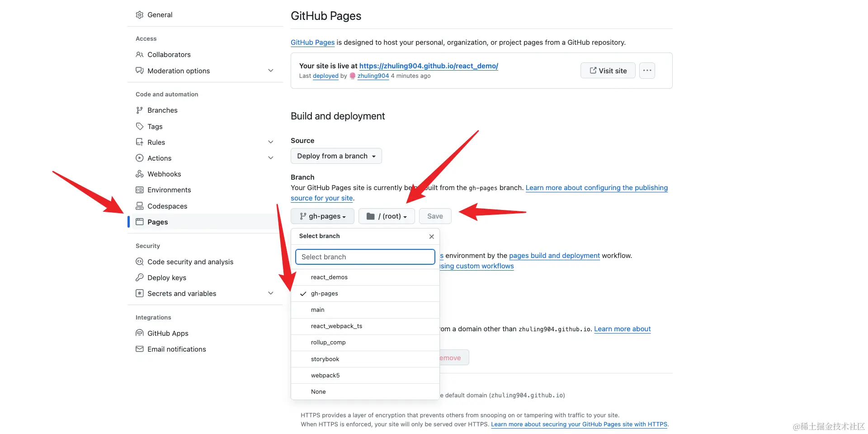Click the Moderation options comment icon
868x434 pixels.
coord(140,71)
